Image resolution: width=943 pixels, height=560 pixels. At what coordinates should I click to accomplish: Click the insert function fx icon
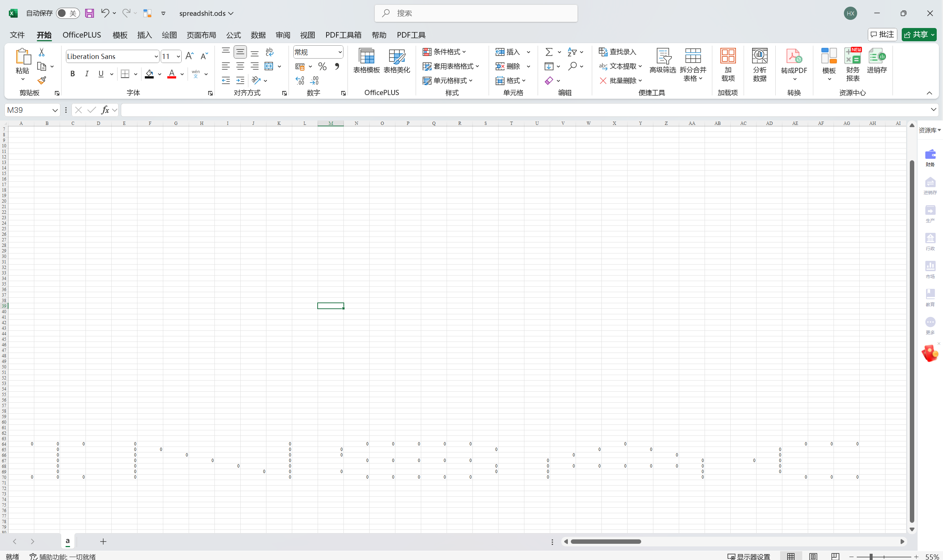[x=105, y=110]
